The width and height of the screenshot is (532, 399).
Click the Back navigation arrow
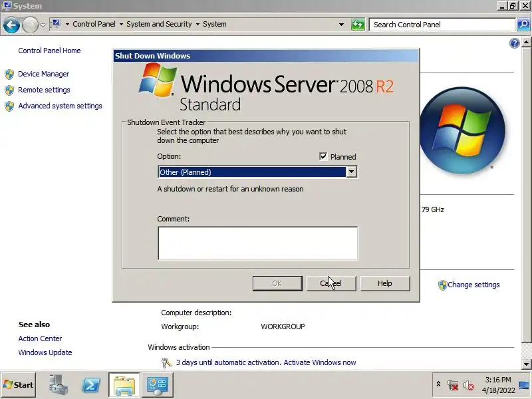pos(11,25)
